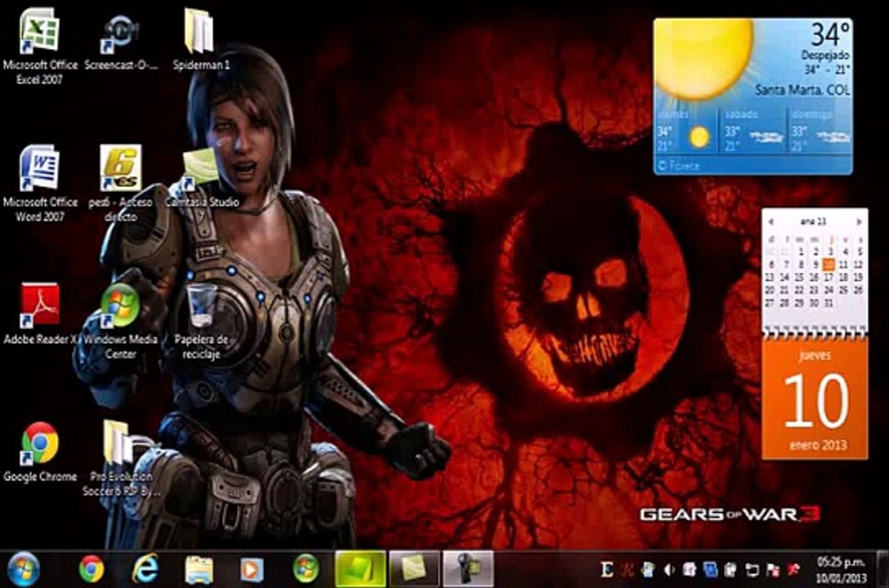This screenshot has height=588, width=889.
Task: Switch to the highlighted green Camtasia taskbar button
Action: click(x=360, y=568)
